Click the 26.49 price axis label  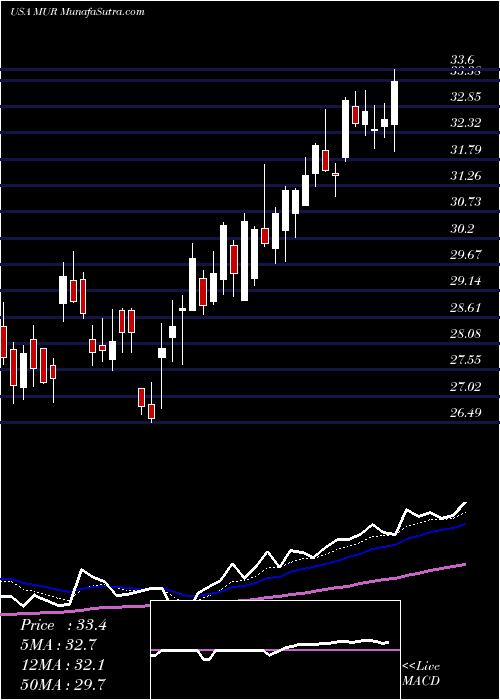pos(466,413)
